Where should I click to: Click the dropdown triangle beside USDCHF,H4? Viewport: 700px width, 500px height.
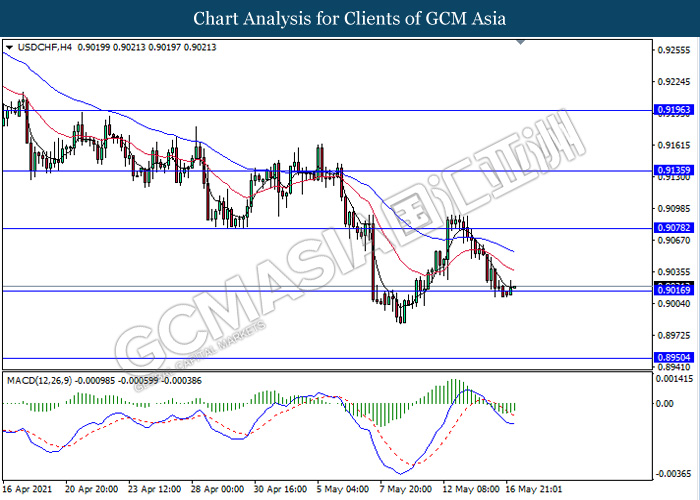pyautogui.click(x=9, y=47)
